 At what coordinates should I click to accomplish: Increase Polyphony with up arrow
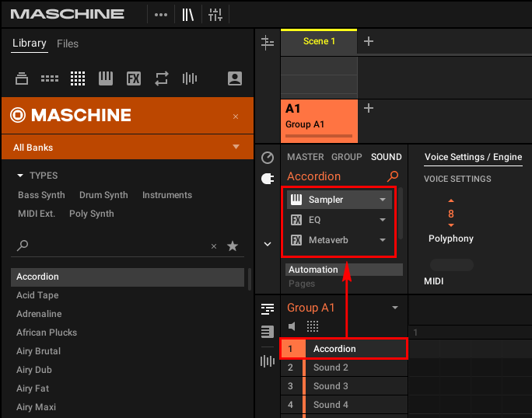click(451, 200)
